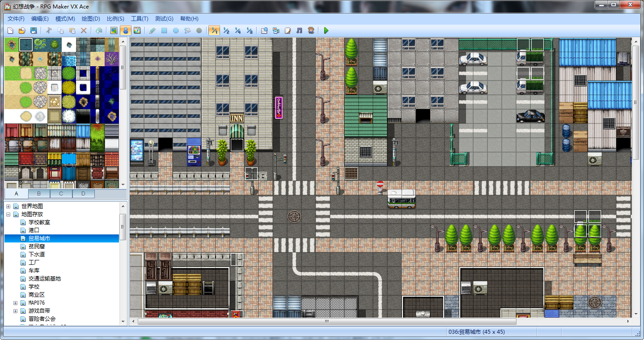This screenshot has height=340, width=644.
Task: Select the Pencil drawing tool
Action: (x=153, y=30)
